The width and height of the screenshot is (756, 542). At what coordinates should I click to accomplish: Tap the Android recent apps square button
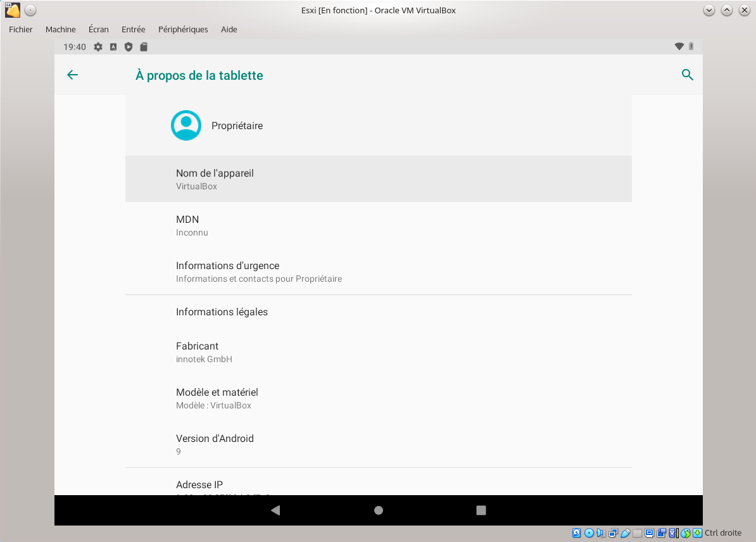[x=481, y=510]
